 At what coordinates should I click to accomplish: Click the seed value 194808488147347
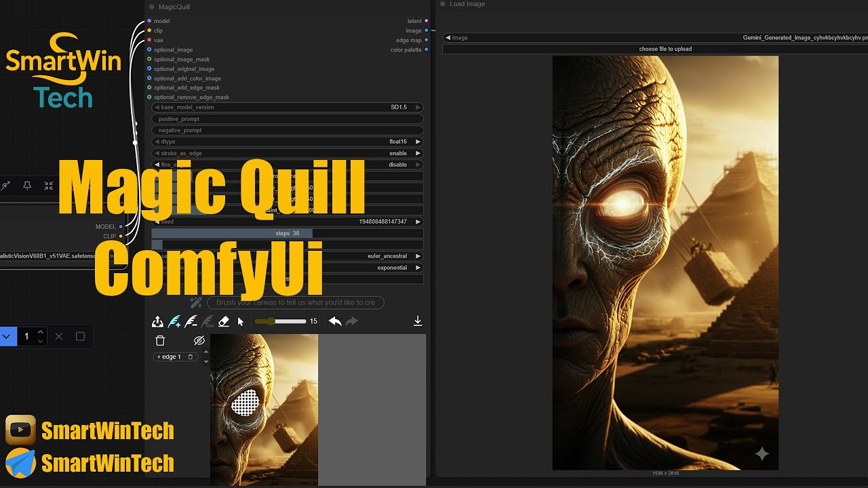pos(382,222)
